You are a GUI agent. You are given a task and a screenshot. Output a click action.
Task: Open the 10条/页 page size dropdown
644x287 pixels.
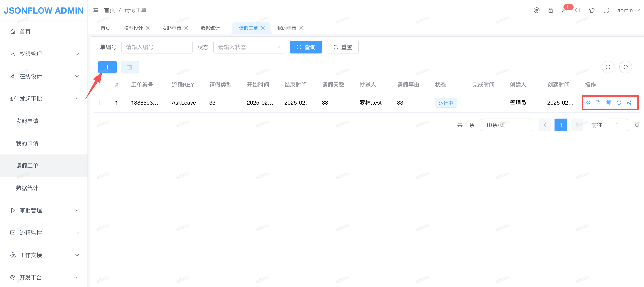coord(506,125)
